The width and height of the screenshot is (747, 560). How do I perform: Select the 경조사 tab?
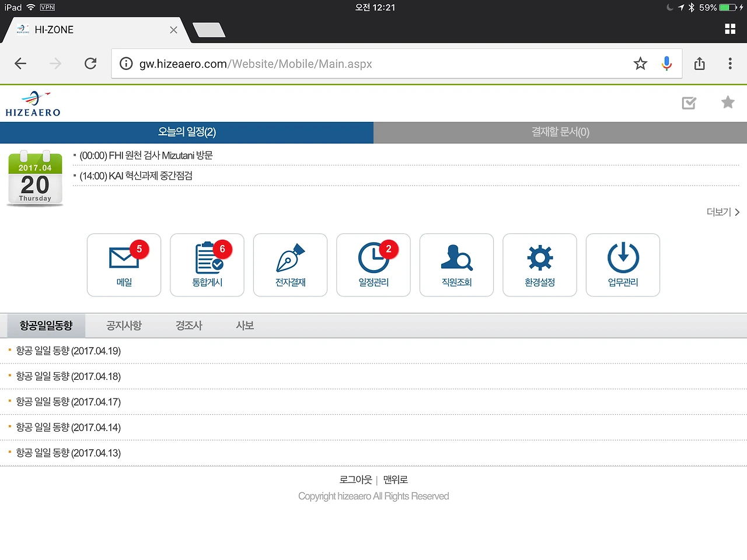coord(189,325)
